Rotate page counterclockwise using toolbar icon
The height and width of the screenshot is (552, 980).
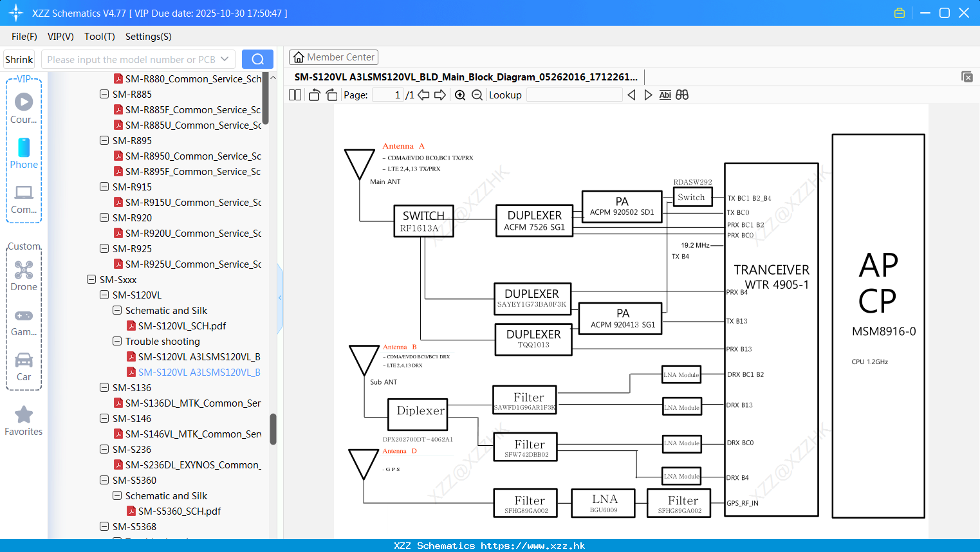[x=315, y=95]
